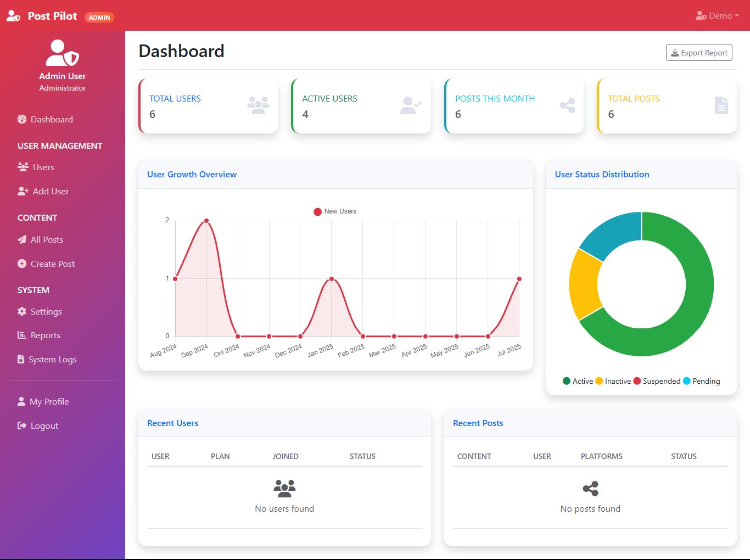Open the Dashboard sidebar icon
750x560 pixels.
tap(22, 119)
